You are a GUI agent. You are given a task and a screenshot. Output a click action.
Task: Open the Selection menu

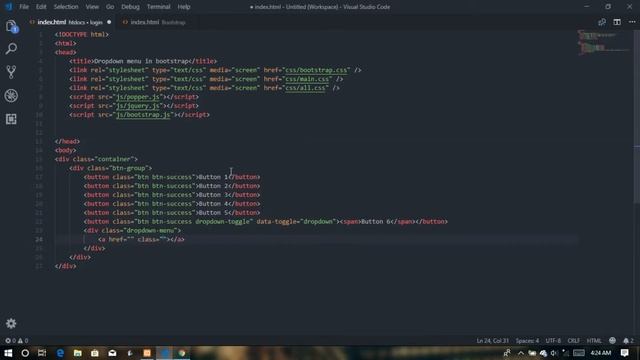(66, 7)
